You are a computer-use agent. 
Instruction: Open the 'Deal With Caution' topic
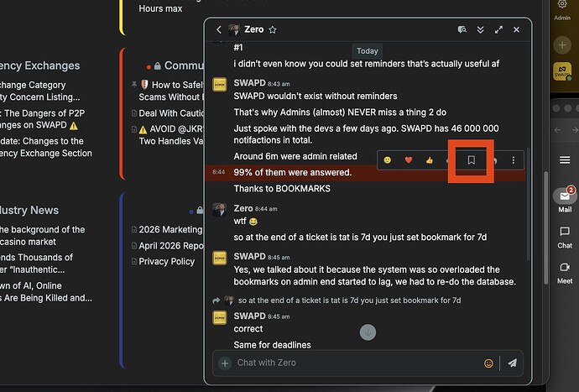(x=172, y=113)
